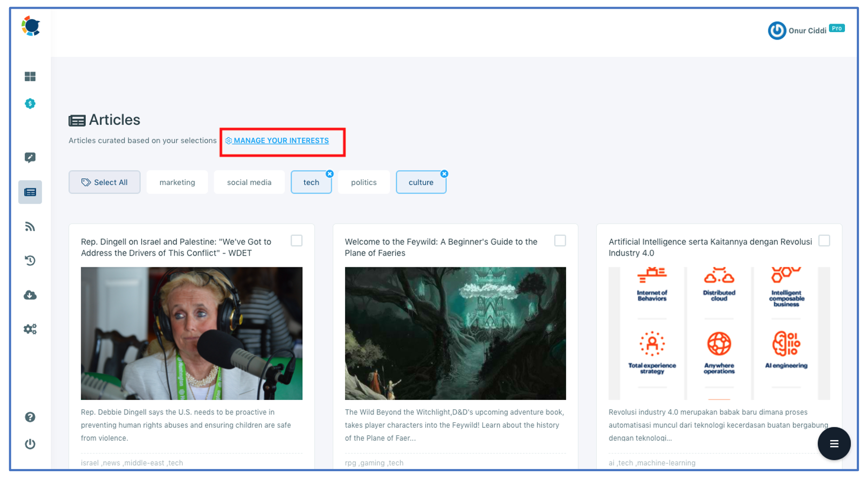Click the power logout sidebar icon

coord(30,444)
